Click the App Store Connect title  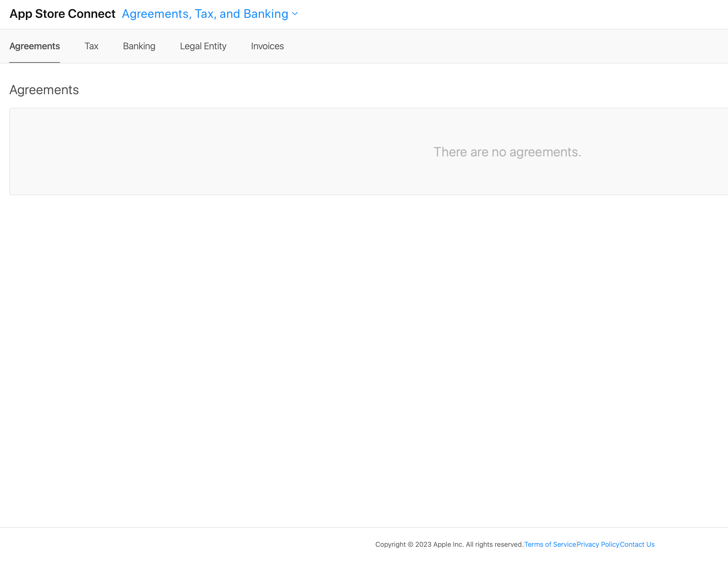tap(62, 14)
